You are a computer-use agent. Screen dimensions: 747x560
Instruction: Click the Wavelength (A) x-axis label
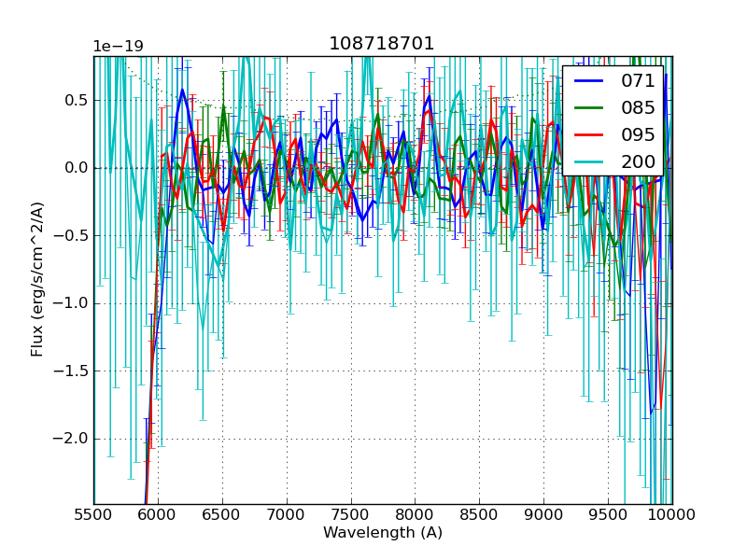click(x=383, y=533)
